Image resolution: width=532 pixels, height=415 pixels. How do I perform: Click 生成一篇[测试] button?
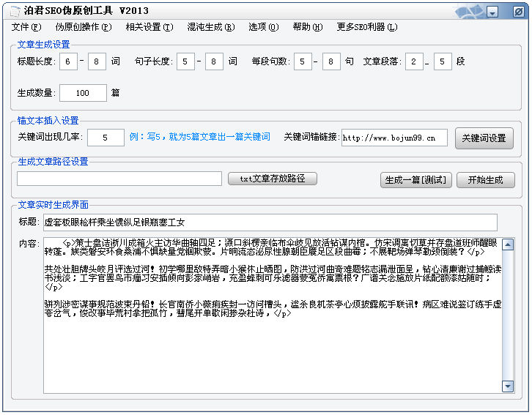coord(415,179)
